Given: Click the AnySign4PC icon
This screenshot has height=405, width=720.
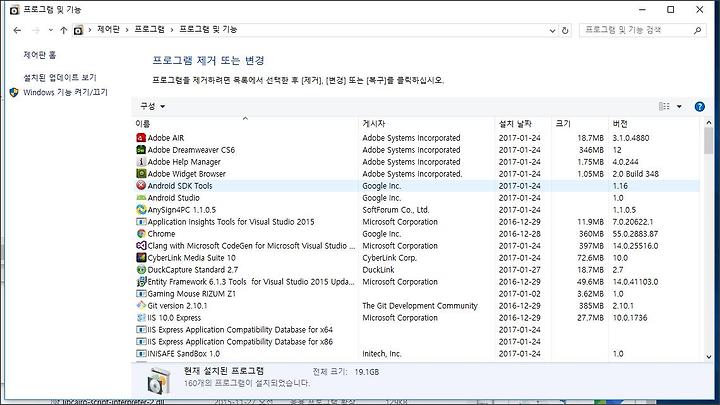Looking at the screenshot, I should tap(141, 210).
